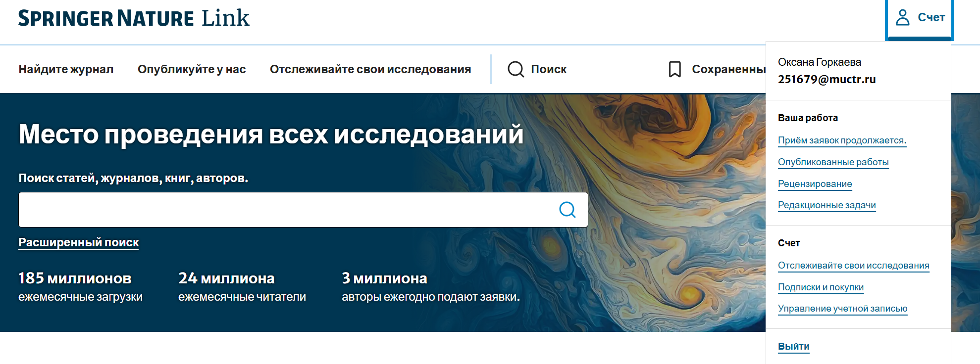Open the Рецензирование link

pyautogui.click(x=815, y=184)
